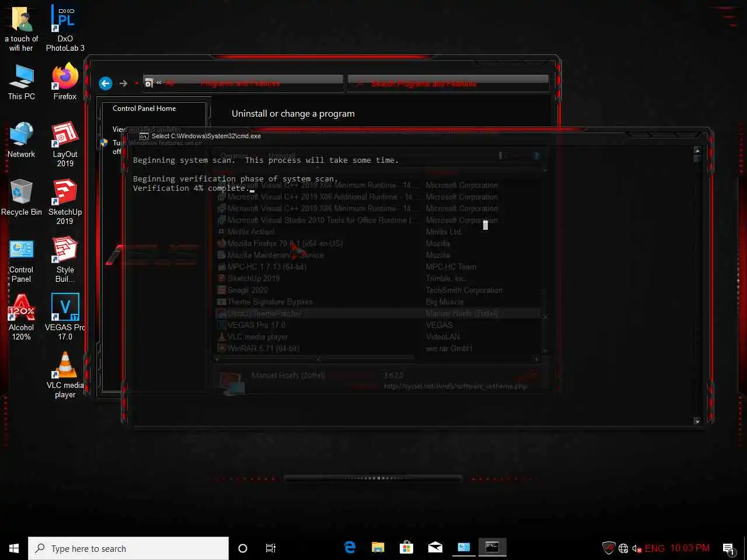Open Task View on the taskbar

tap(271, 548)
